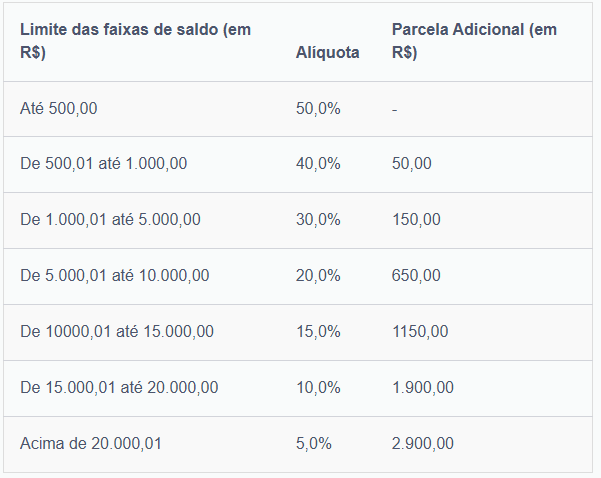
Task: Click the 40,0% rate cell
Action: pyautogui.click(x=318, y=164)
